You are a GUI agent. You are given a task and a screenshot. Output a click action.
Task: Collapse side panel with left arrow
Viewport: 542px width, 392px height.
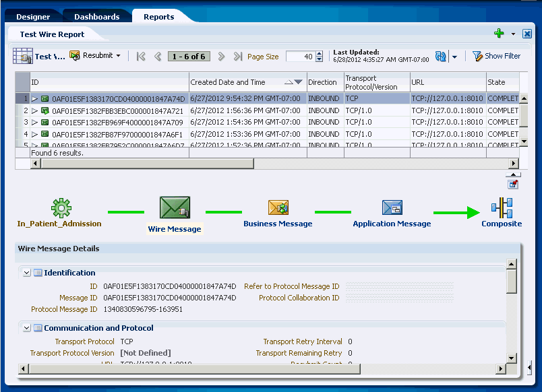(x=530, y=368)
